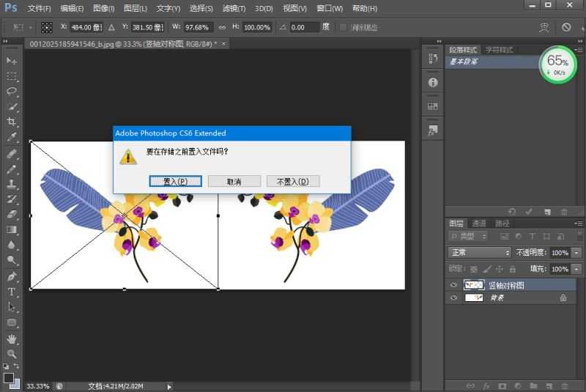The height and width of the screenshot is (392, 586).
Task: Open the 填充 fill dropdown arrow
Action: click(x=576, y=269)
